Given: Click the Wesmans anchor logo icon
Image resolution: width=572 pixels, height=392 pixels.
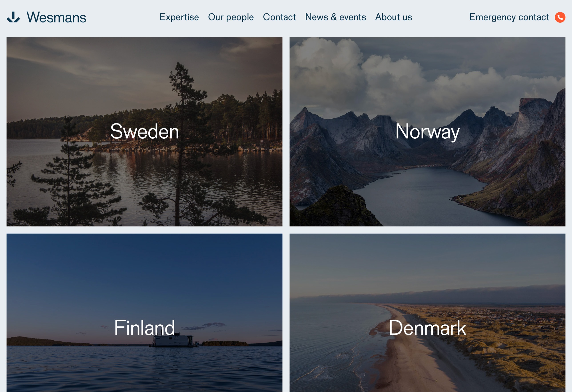Looking at the screenshot, I should point(13,17).
